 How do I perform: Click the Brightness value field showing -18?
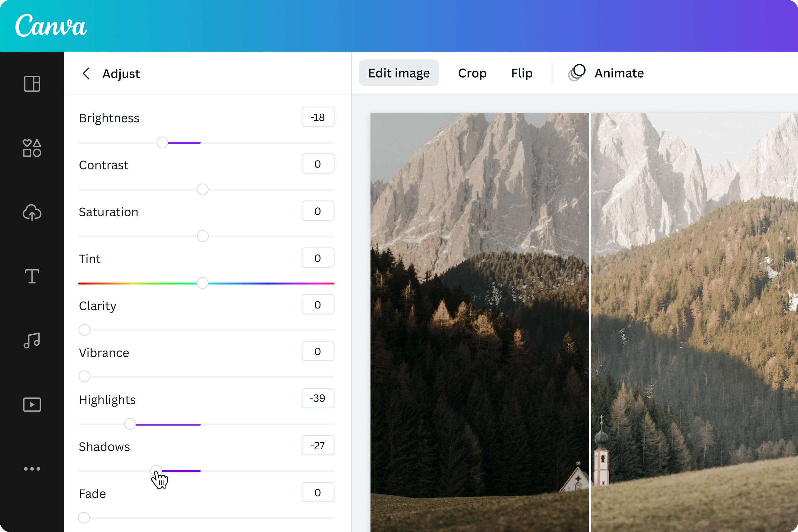point(318,117)
